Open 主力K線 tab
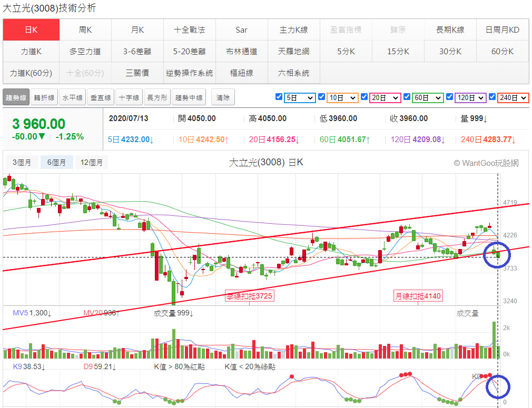The image size is (532, 408). 294,30
